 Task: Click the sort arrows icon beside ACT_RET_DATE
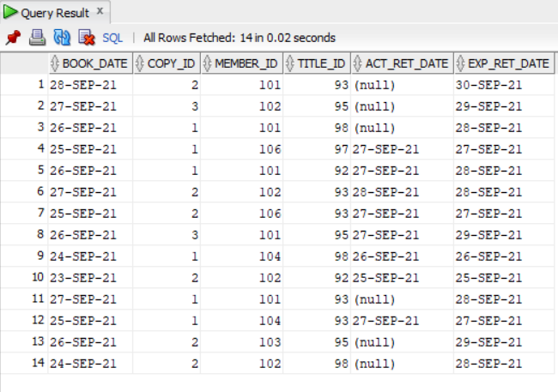click(x=358, y=63)
